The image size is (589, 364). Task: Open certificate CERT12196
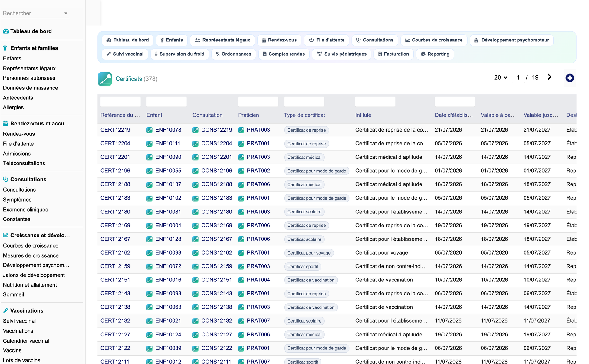click(115, 171)
